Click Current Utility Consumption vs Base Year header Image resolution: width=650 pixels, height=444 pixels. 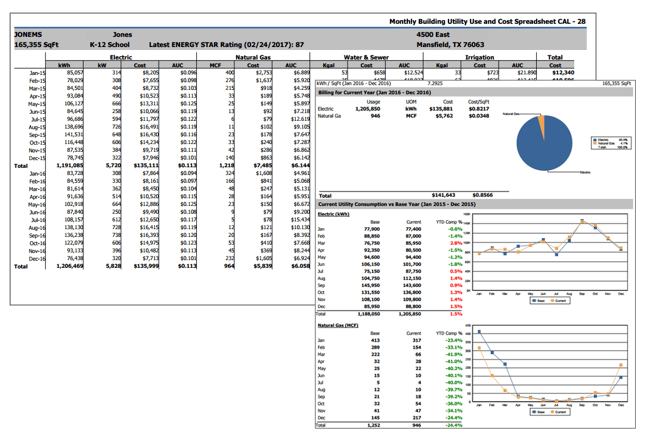click(x=400, y=204)
